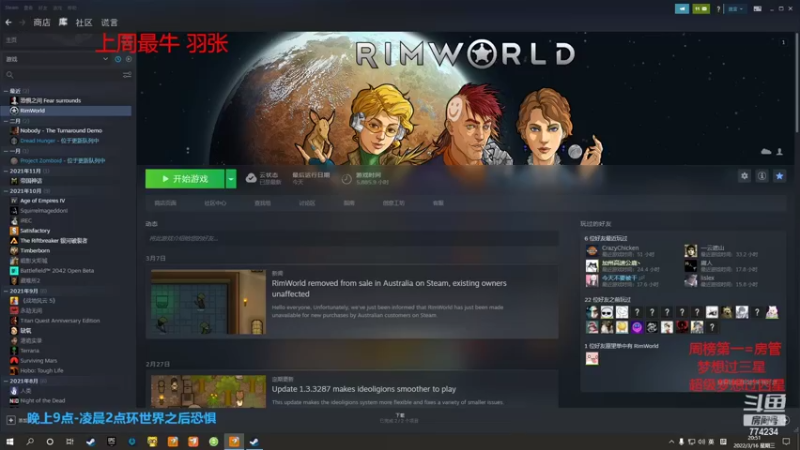Click the play time clock icon

coord(346,179)
